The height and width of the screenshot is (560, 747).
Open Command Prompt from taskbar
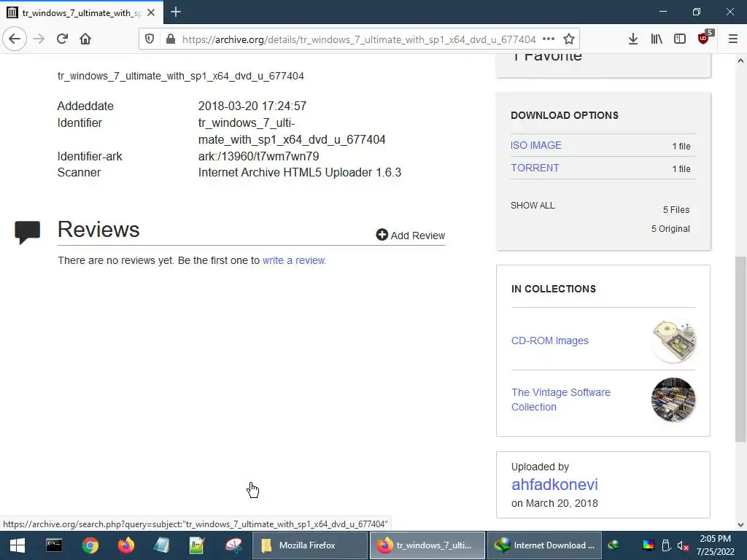click(54, 545)
